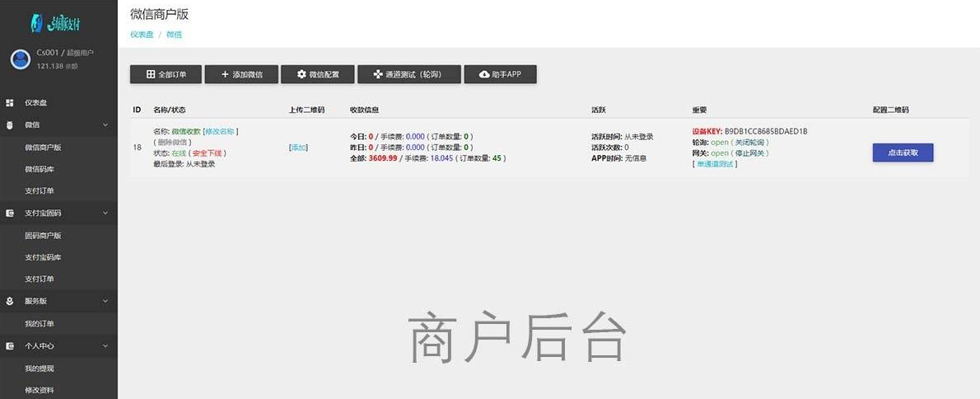The width and height of the screenshot is (980, 399).
Task: Navigate to 仪表盘 via the breadcrumb
Action: (x=142, y=35)
